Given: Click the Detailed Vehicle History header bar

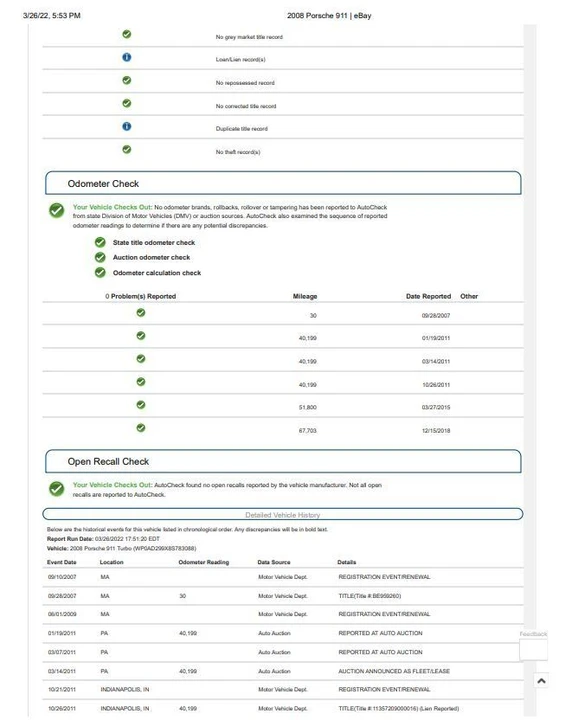Looking at the screenshot, I should pyautogui.click(x=283, y=514).
